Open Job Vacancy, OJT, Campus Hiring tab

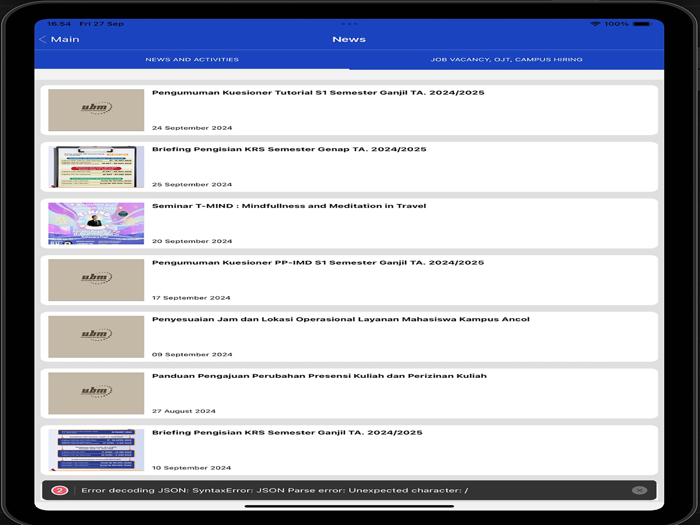click(x=507, y=59)
